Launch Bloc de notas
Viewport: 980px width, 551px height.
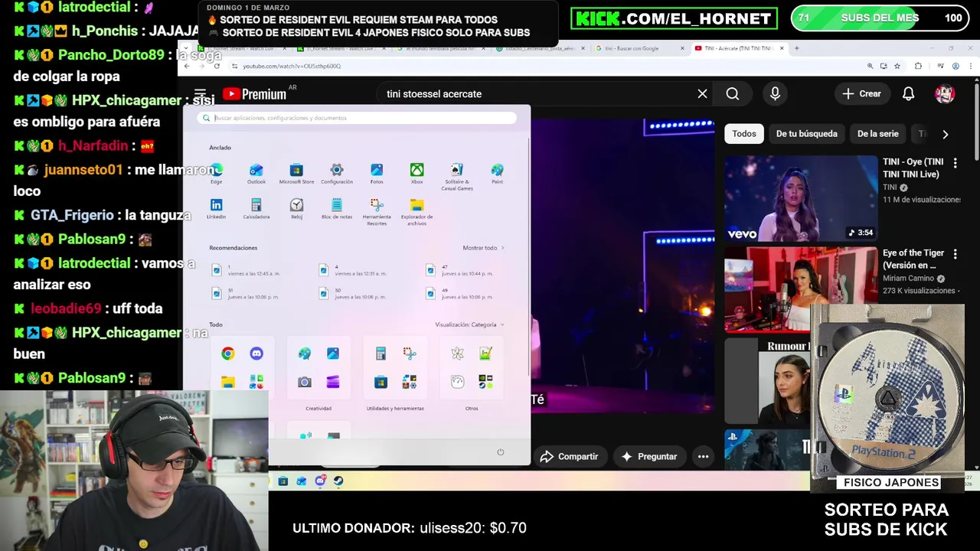point(337,209)
